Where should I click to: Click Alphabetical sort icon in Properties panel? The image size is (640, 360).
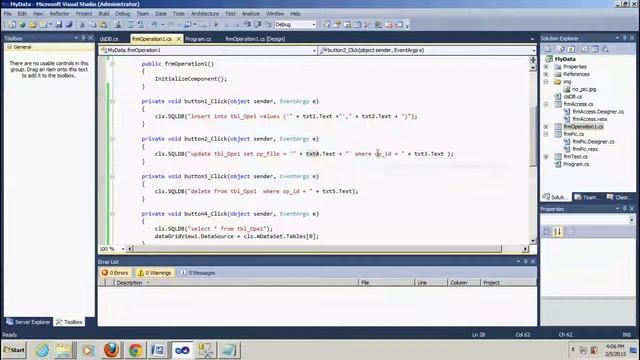[558, 232]
